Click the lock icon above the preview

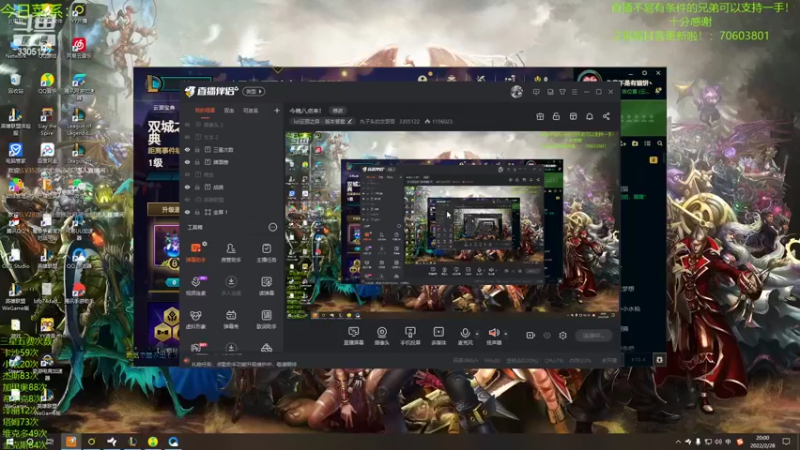[x=556, y=116]
